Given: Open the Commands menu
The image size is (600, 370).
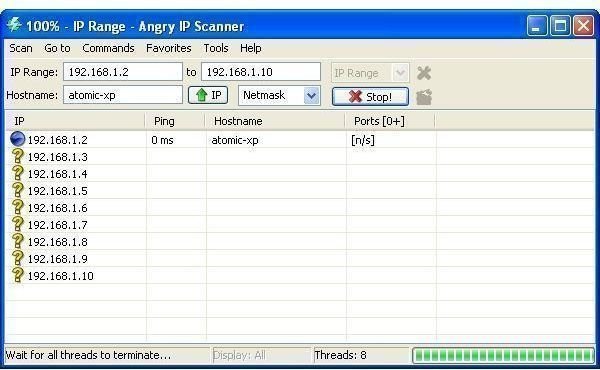Looking at the screenshot, I should tap(108, 48).
